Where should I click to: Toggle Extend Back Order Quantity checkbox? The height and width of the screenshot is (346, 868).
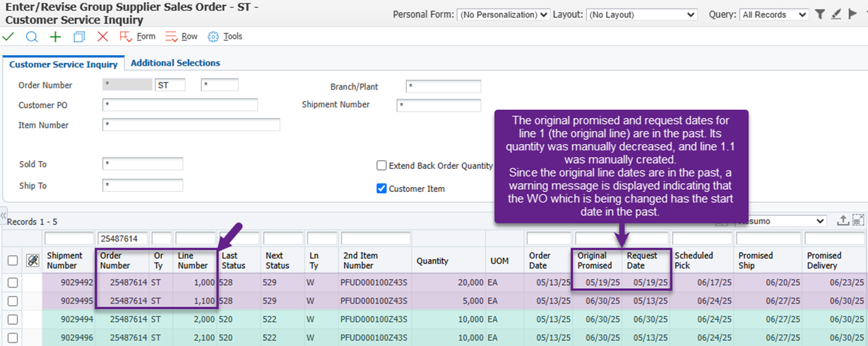382,166
